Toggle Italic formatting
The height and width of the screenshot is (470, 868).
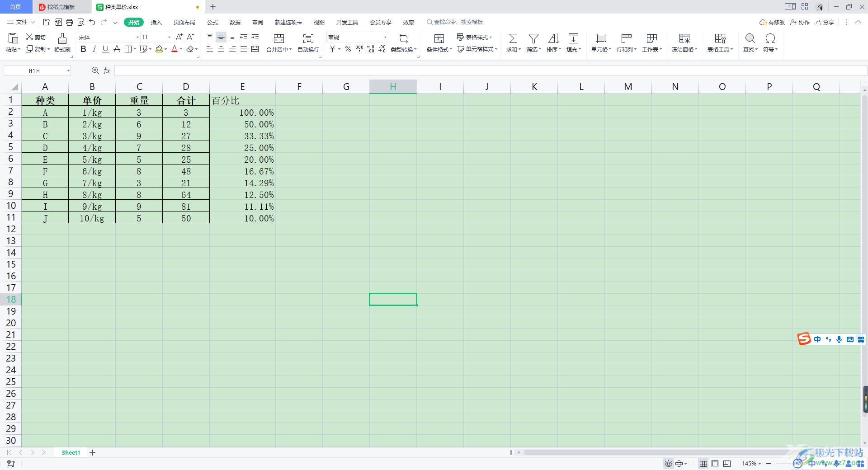coord(94,49)
